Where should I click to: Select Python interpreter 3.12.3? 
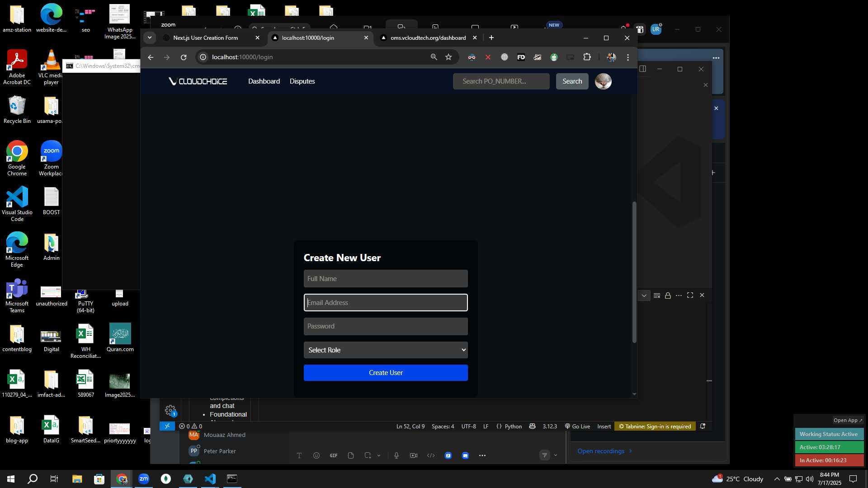550,426
